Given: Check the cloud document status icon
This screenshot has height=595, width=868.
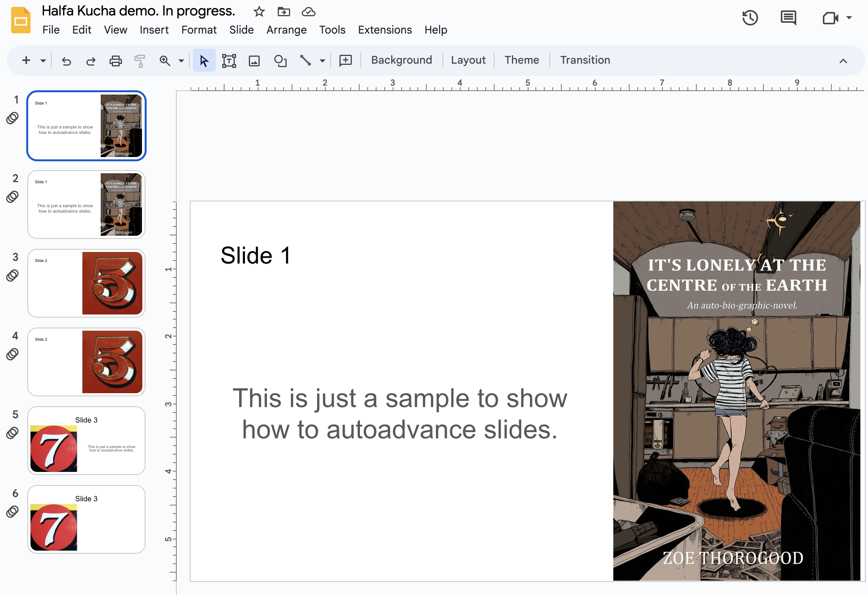Looking at the screenshot, I should click(x=309, y=12).
